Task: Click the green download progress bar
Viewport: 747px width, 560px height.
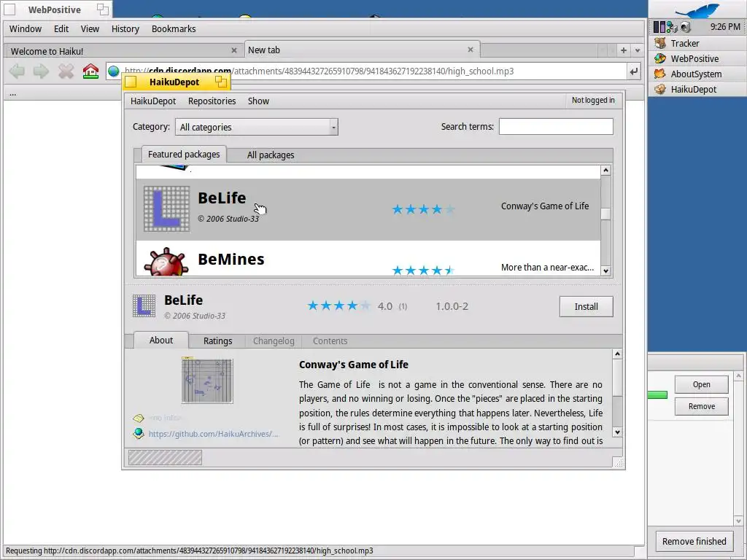Action: [x=657, y=394]
